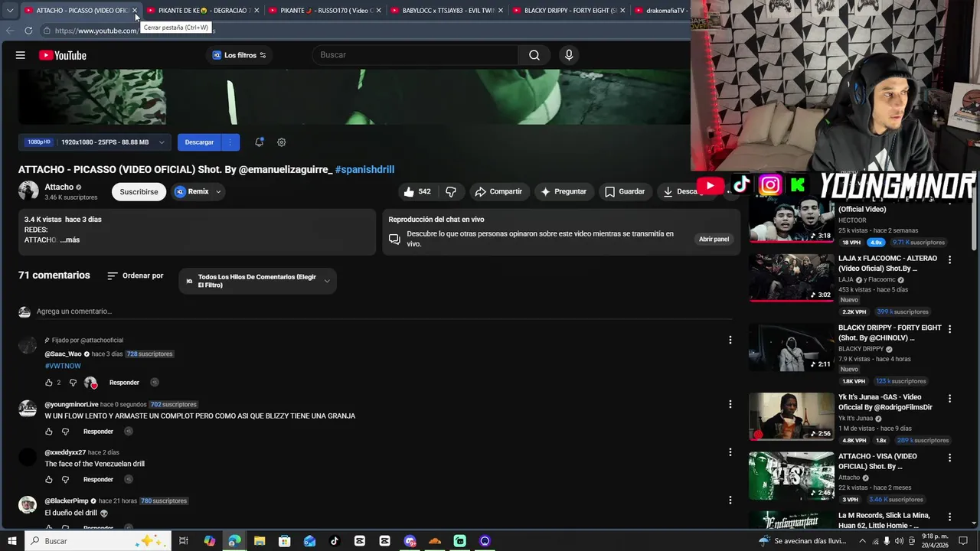The width and height of the screenshot is (980, 551).
Task: Show hidden system tray icons
Action: tap(863, 541)
